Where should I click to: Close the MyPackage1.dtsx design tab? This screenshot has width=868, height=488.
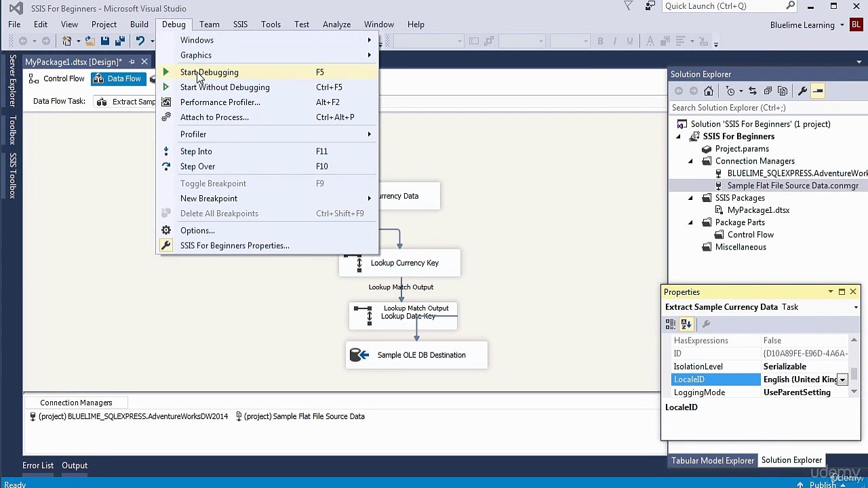[144, 62]
